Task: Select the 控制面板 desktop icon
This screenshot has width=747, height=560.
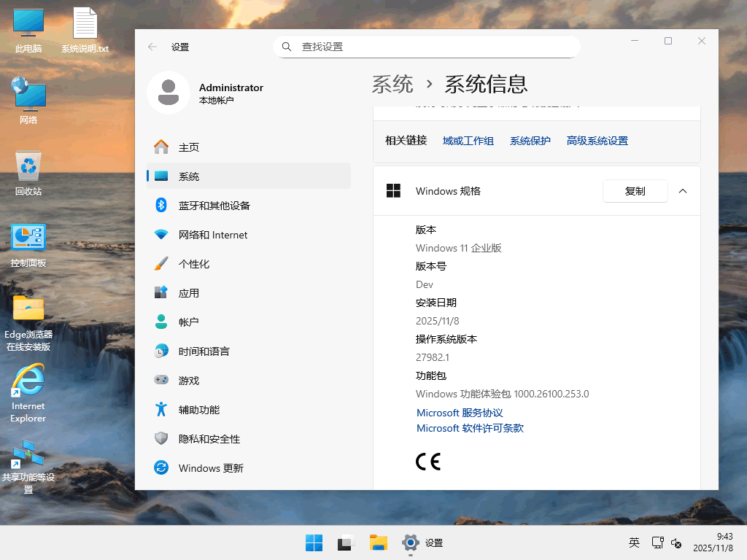Action: pyautogui.click(x=28, y=246)
